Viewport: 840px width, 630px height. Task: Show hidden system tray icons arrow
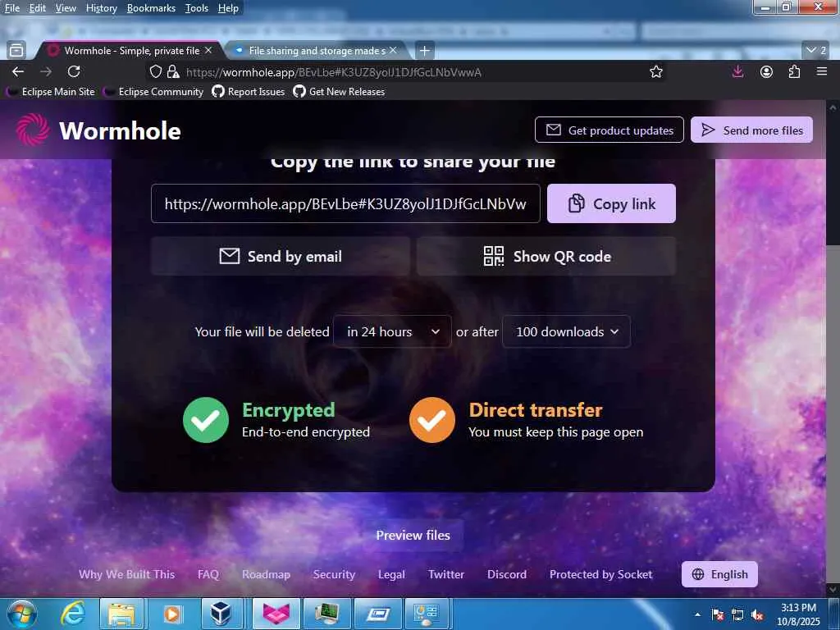[x=697, y=614]
